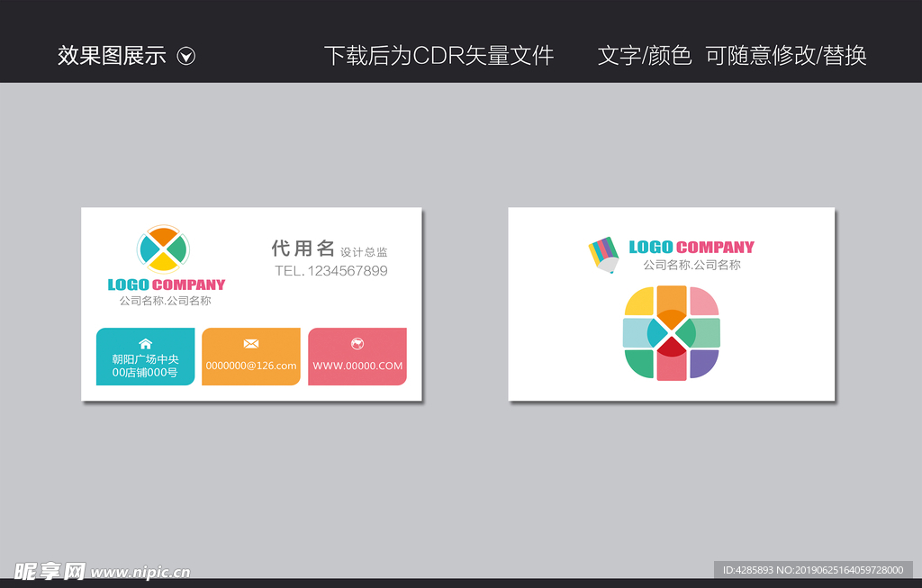Click the globe icon on the pink block
The image size is (922, 588).
[356, 344]
